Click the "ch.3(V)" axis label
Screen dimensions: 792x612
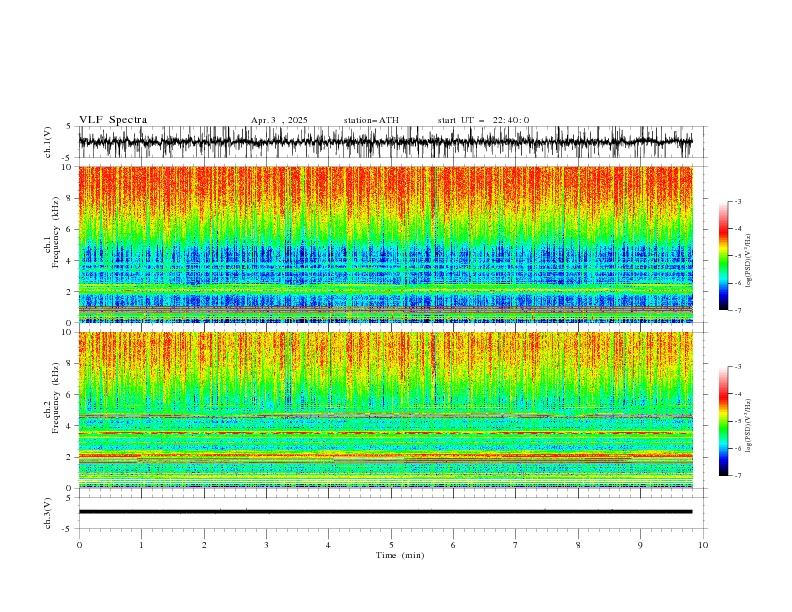pyautogui.click(x=48, y=513)
